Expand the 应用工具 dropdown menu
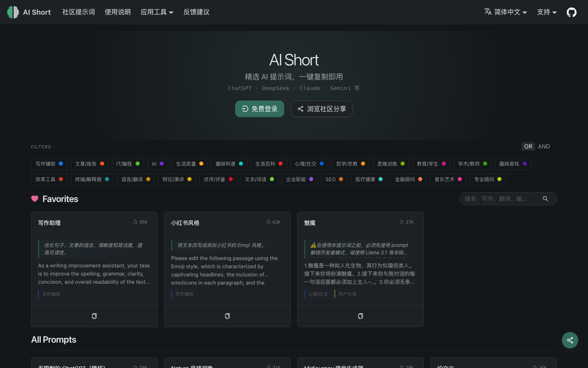588x368 pixels. pyautogui.click(x=157, y=12)
